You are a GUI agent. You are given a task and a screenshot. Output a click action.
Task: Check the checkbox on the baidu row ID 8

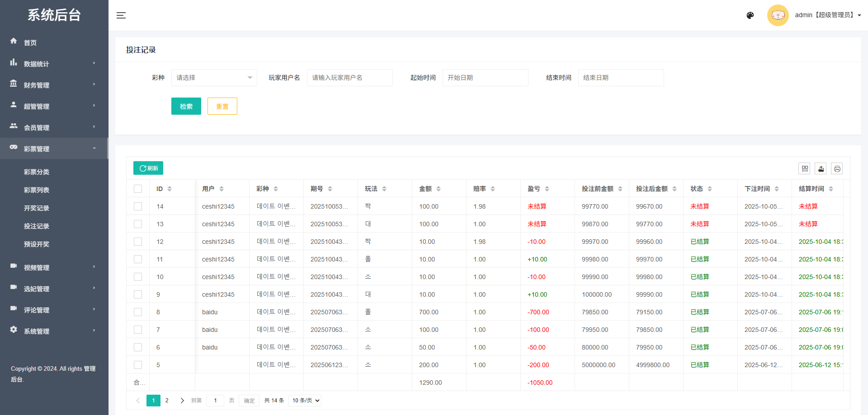[x=138, y=312]
